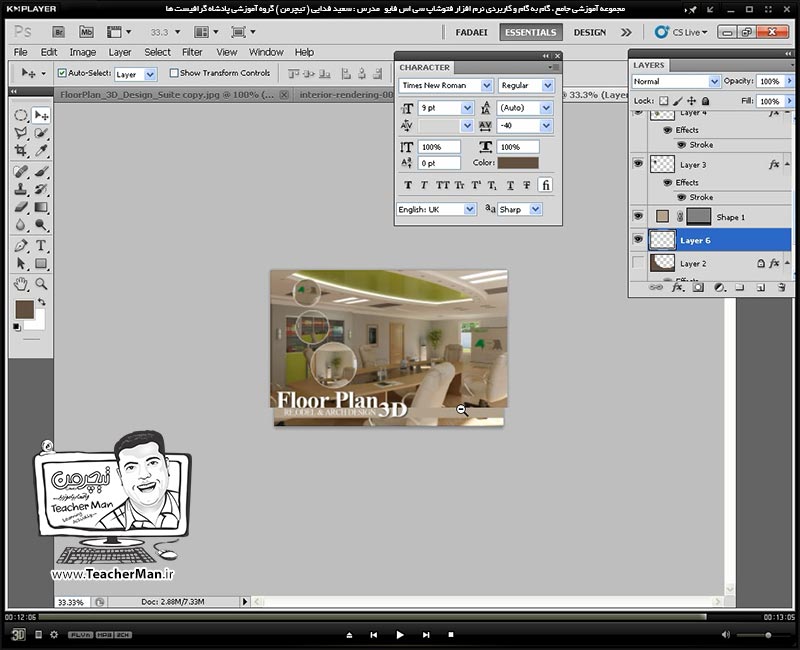Enable Show Transform Controls checkbox
This screenshot has width=800, height=650.
(174, 73)
